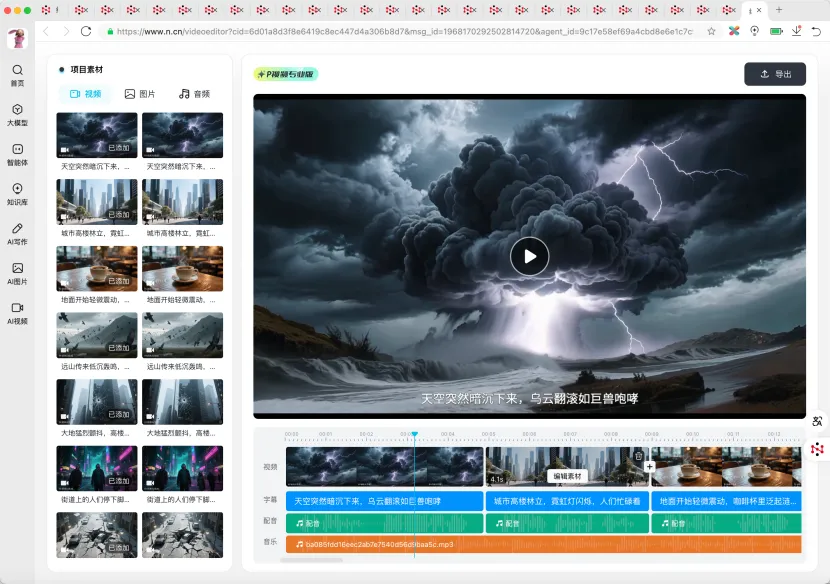Open AI图片 in the sidebar

pyautogui.click(x=17, y=269)
